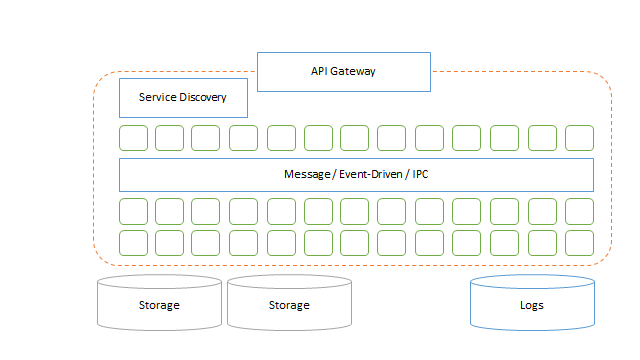Viewport: 640px width, 360px height.
Task: Click the Service Discovery text label
Action: pyautogui.click(x=182, y=98)
